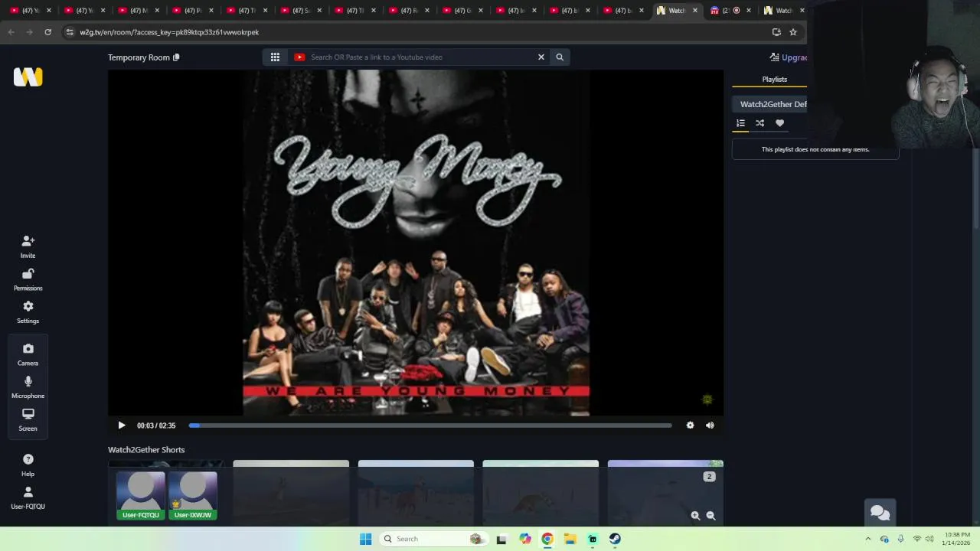Play the video with the play button

point(121,425)
